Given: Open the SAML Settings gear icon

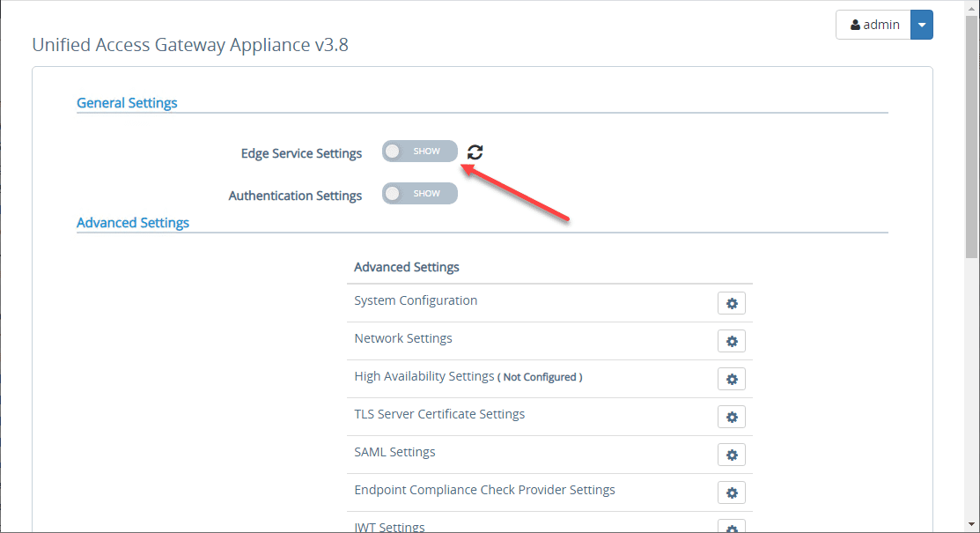Looking at the screenshot, I should click(732, 455).
